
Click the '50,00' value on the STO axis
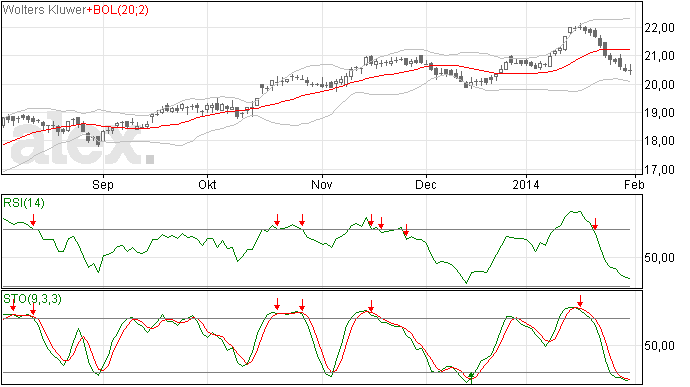click(x=659, y=346)
